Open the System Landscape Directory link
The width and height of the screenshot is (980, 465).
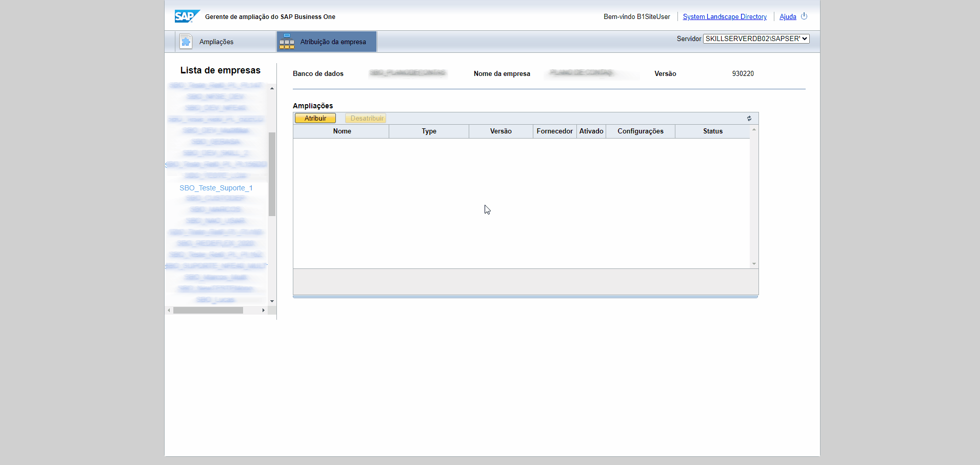(725, 16)
